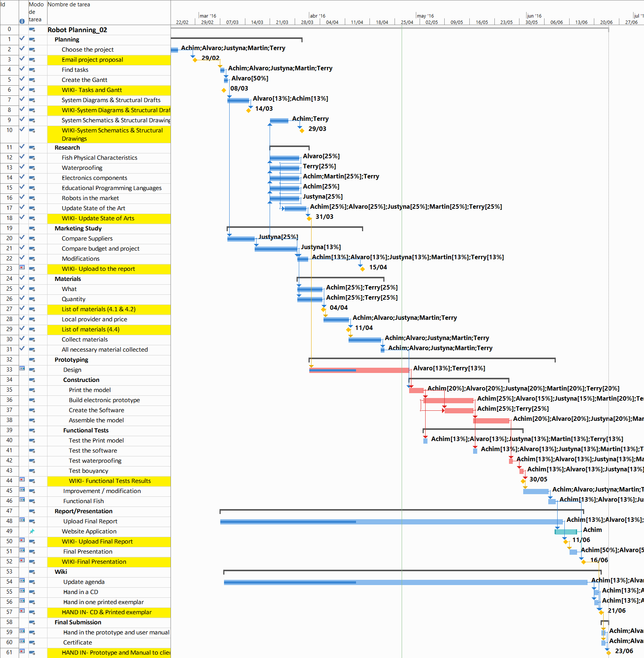Image resolution: width=644 pixels, height=658 pixels.
Task: Select the WIKI-Final Presentation task name
Action: click(94, 562)
